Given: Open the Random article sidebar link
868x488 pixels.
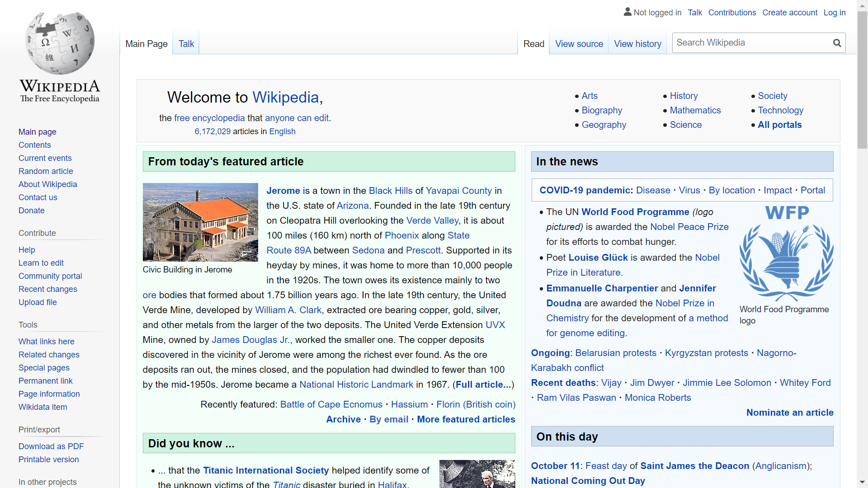Looking at the screenshot, I should tap(46, 171).
